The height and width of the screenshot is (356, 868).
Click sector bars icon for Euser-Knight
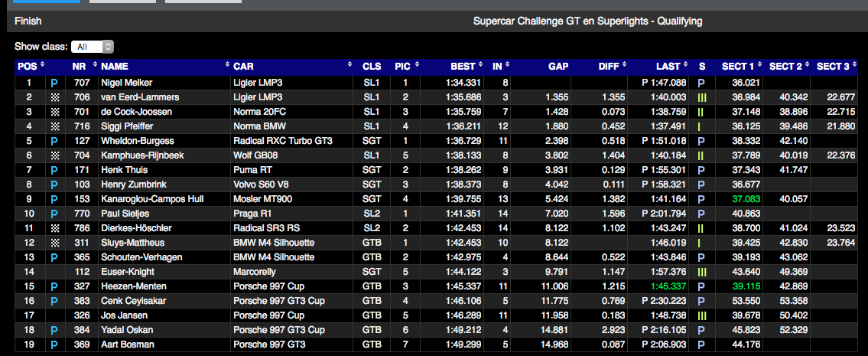701,272
